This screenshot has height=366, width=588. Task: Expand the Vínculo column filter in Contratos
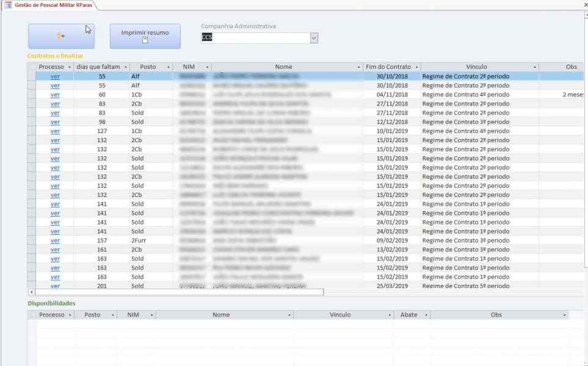click(x=534, y=66)
